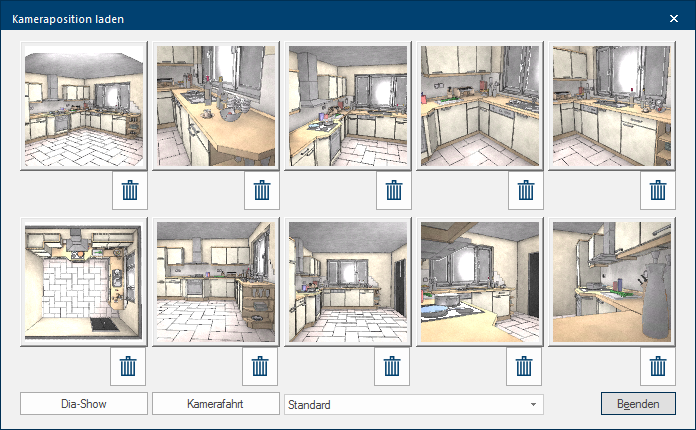Remove the third bottom-row camera view
This screenshot has height=430, width=696.
click(x=393, y=367)
